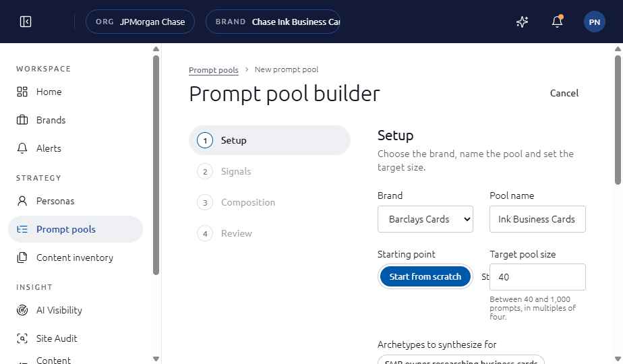This screenshot has height=364, width=623.
Task: Select the Prompt pools sidebar item
Action: point(76,229)
